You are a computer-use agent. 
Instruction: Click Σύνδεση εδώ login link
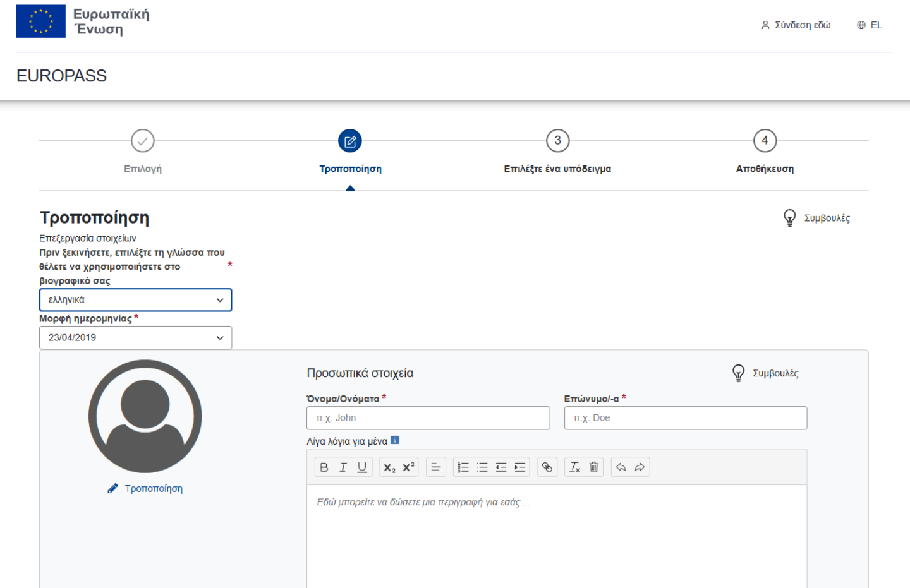pos(803,25)
